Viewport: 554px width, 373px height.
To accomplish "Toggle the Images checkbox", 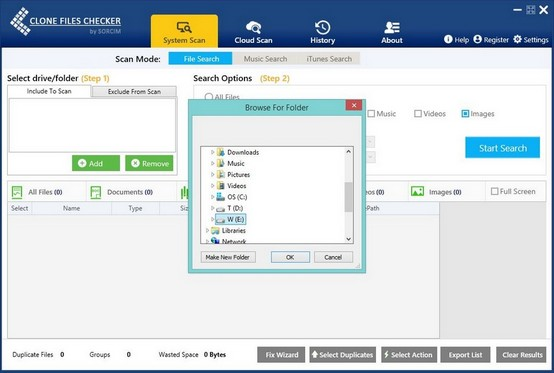I will pyautogui.click(x=465, y=114).
